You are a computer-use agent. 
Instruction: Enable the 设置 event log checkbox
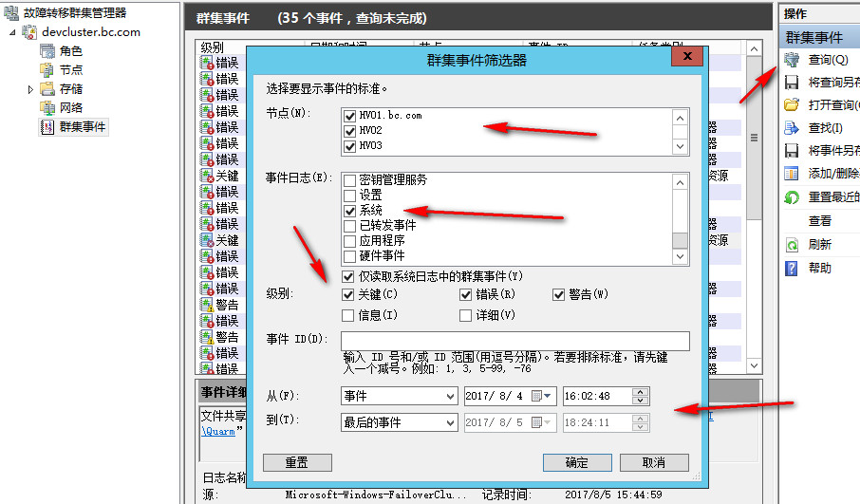coord(349,196)
